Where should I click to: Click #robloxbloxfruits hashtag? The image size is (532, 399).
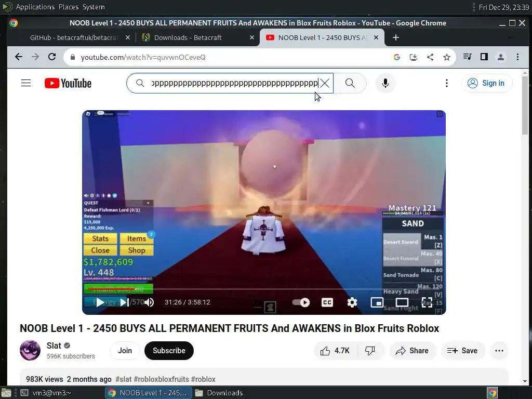161,379
